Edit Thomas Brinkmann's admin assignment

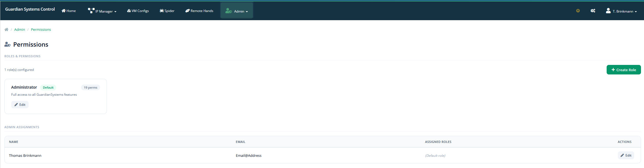[626, 155]
